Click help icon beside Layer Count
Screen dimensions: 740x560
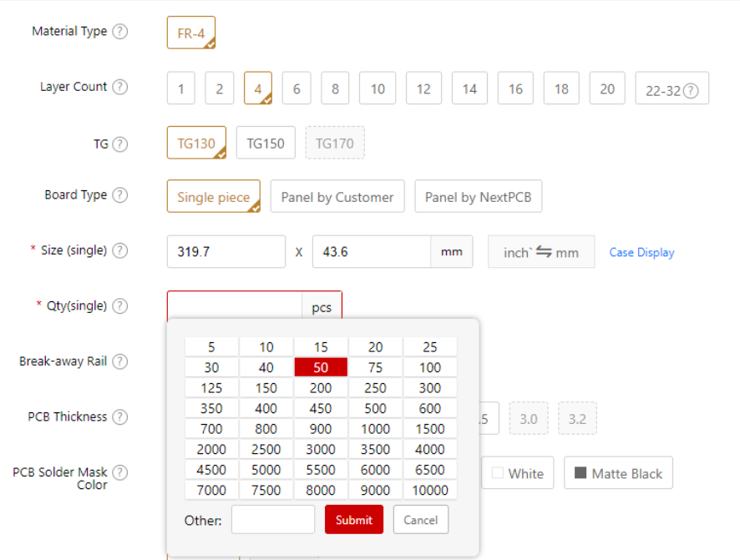point(120,87)
